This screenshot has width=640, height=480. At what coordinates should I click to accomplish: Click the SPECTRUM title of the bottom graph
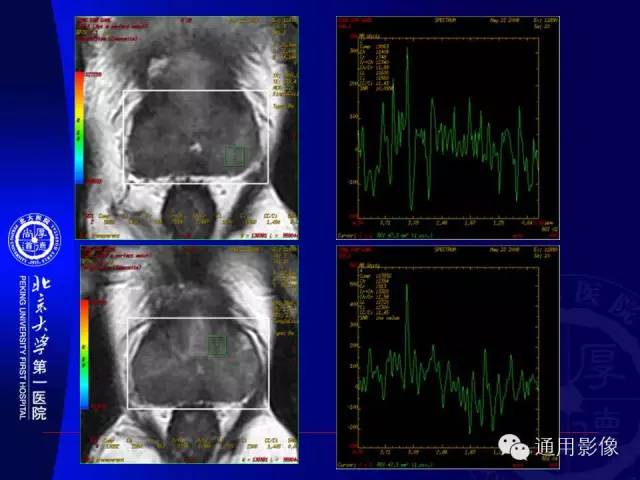coord(445,249)
